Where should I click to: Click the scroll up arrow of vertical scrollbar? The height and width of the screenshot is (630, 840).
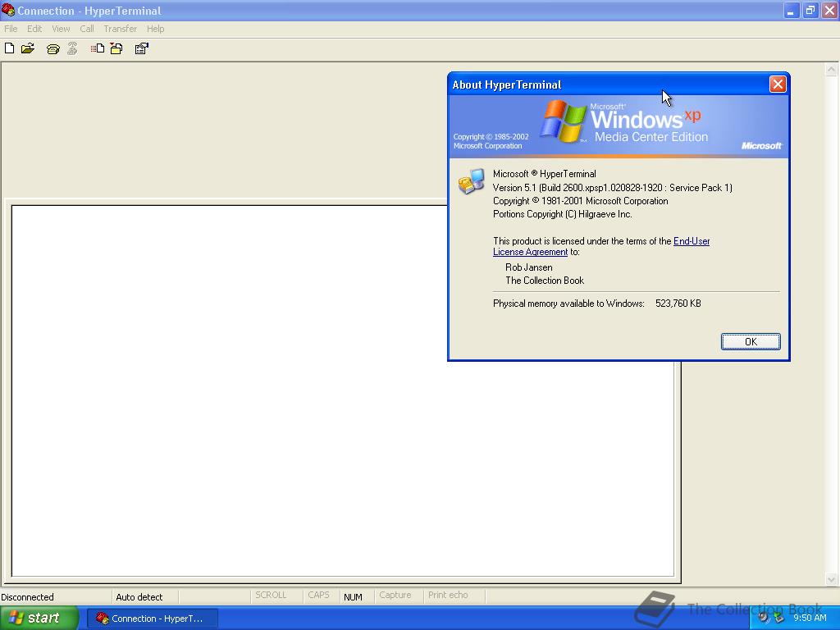pos(831,69)
